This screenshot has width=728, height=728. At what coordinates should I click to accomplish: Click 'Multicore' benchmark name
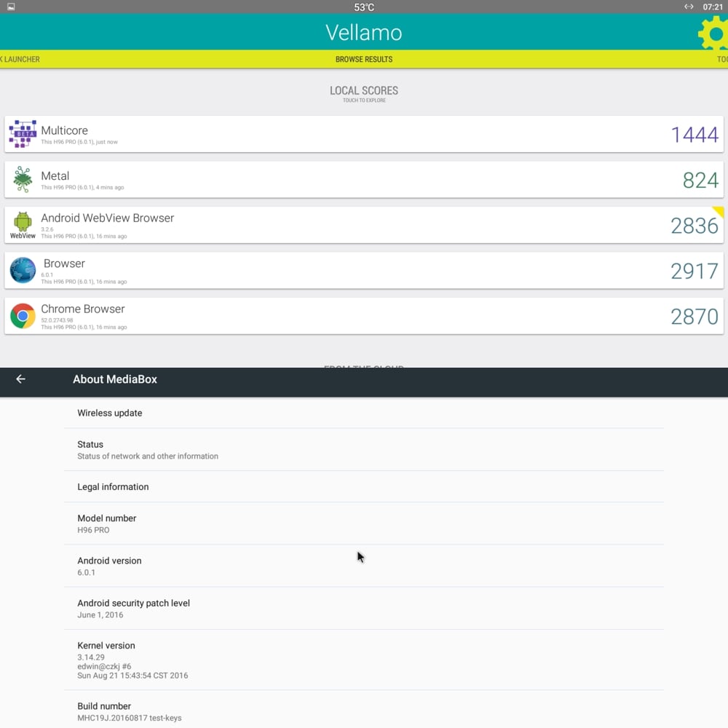pyautogui.click(x=64, y=130)
